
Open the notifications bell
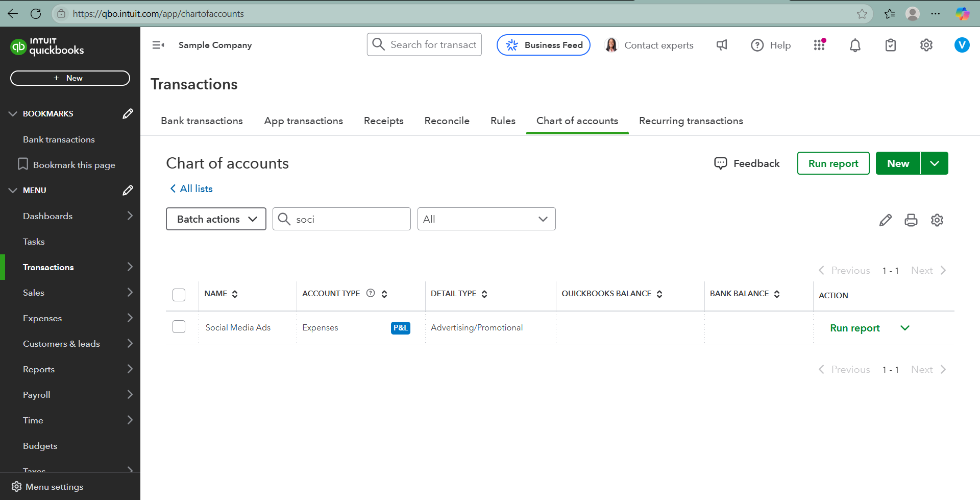[855, 45]
